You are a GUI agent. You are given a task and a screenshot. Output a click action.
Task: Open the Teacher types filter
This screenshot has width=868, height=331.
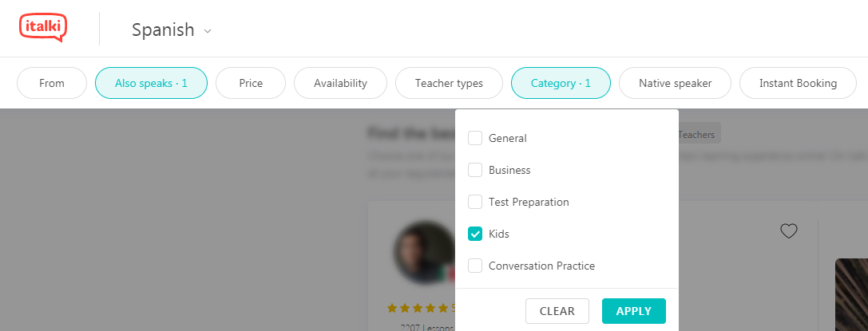click(449, 84)
